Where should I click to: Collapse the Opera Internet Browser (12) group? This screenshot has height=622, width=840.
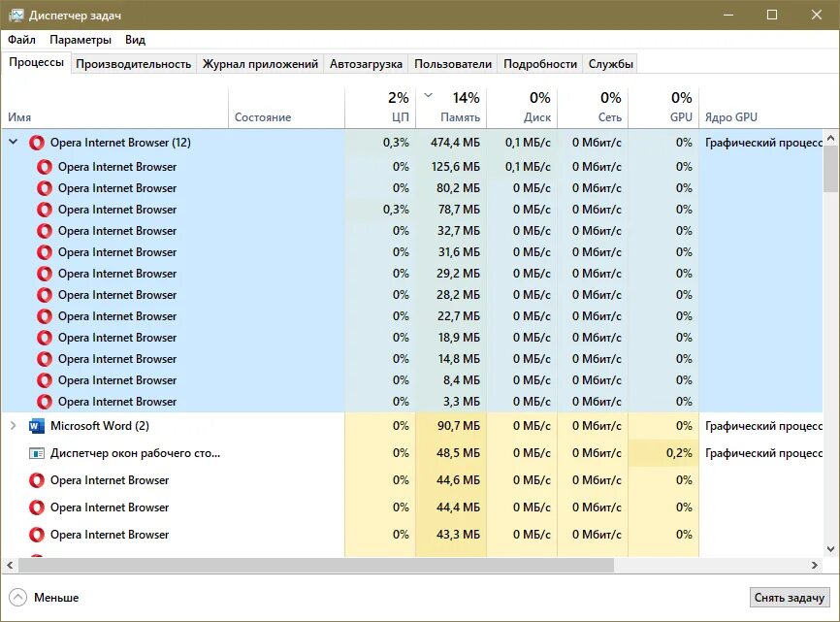pyautogui.click(x=14, y=142)
